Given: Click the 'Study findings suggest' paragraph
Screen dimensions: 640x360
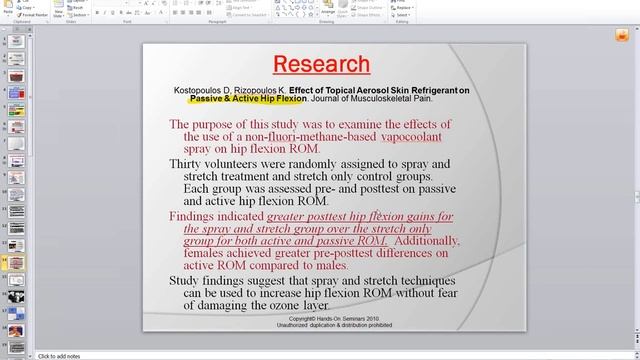Looking at the screenshot, I should click(313, 293).
